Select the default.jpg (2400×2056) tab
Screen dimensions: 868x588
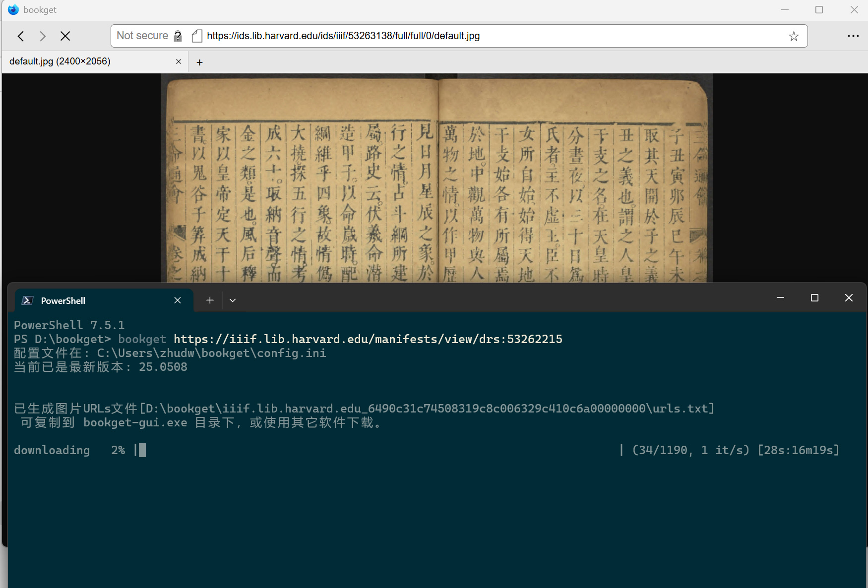point(95,61)
